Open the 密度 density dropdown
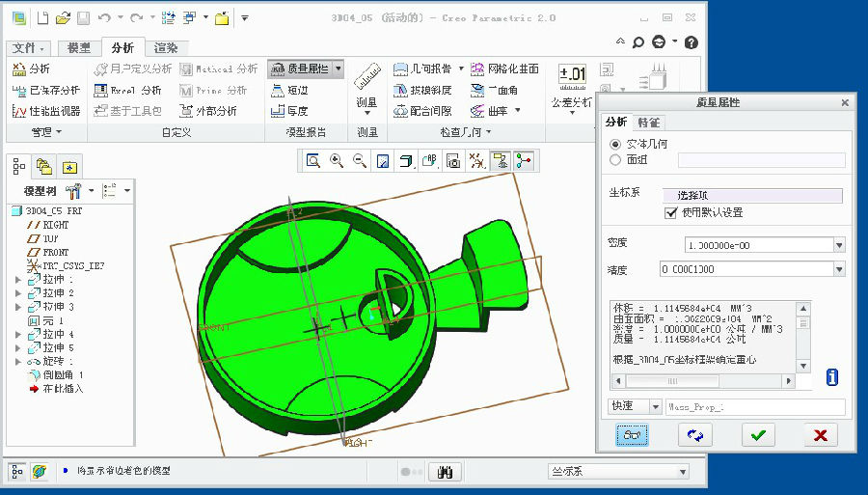Screen dimensions: 868x495 click(x=839, y=245)
